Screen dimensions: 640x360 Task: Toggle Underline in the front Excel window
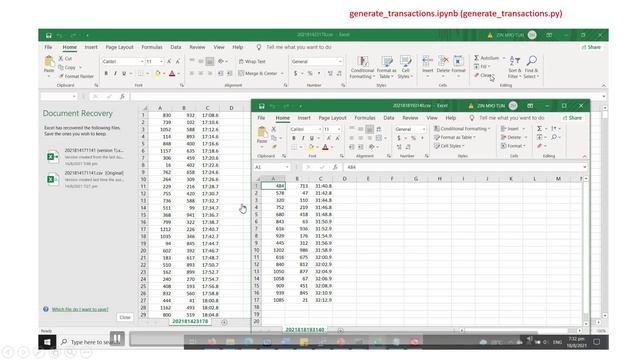click(311, 138)
